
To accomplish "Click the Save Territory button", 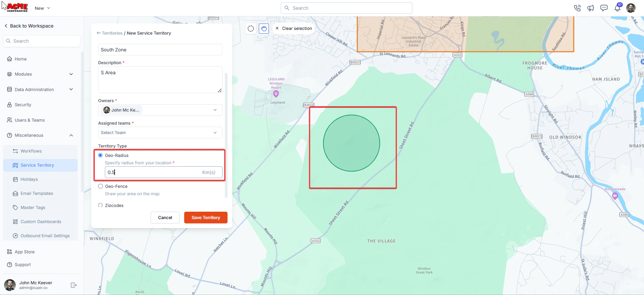I will [206, 217].
